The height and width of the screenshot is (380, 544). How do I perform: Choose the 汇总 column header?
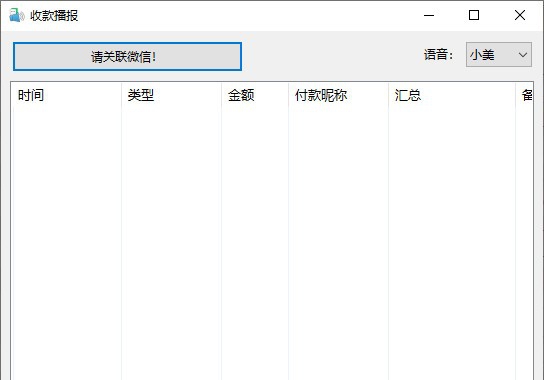tap(452, 95)
